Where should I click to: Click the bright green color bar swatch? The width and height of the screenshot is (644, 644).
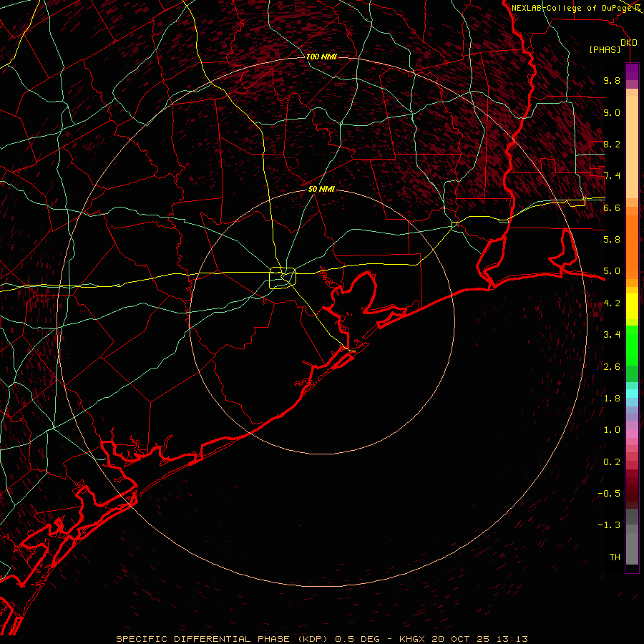[632, 346]
